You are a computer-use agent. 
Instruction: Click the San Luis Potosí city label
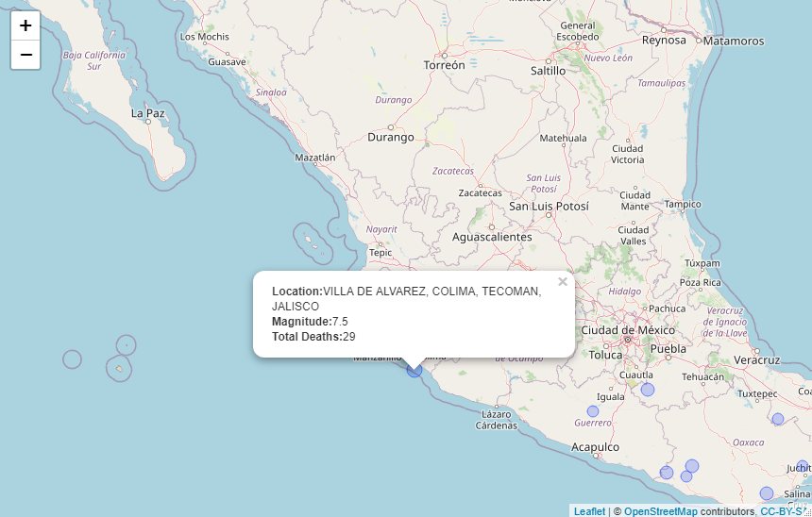(x=549, y=206)
